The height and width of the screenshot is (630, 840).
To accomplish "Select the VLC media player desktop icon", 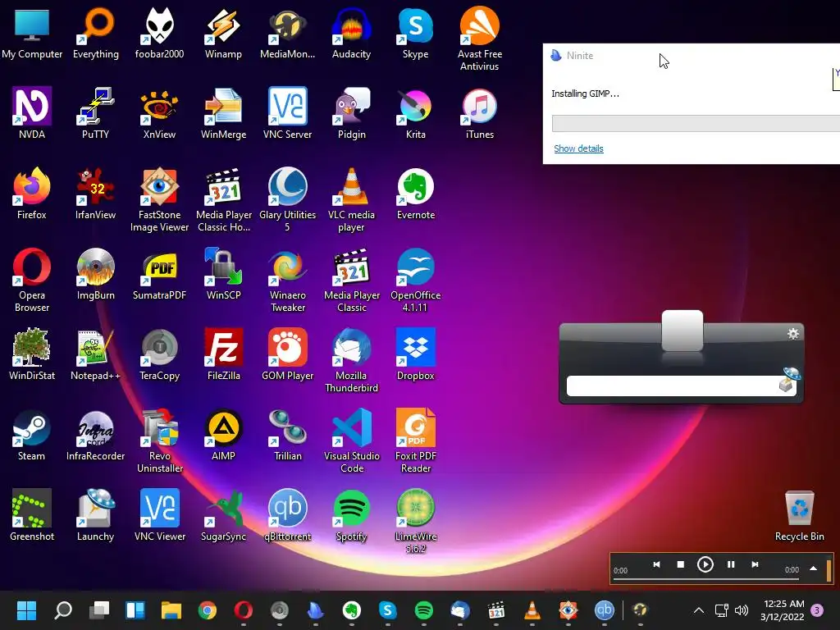I will (351, 199).
